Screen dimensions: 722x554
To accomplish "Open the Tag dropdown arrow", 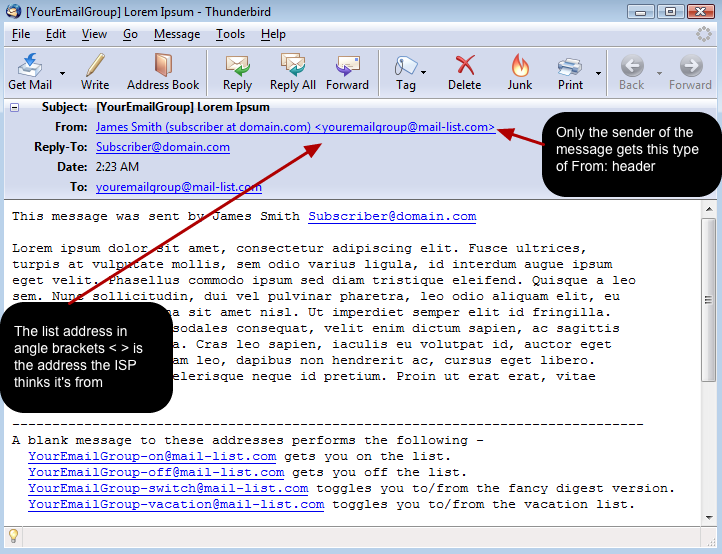I will click(424, 72).
